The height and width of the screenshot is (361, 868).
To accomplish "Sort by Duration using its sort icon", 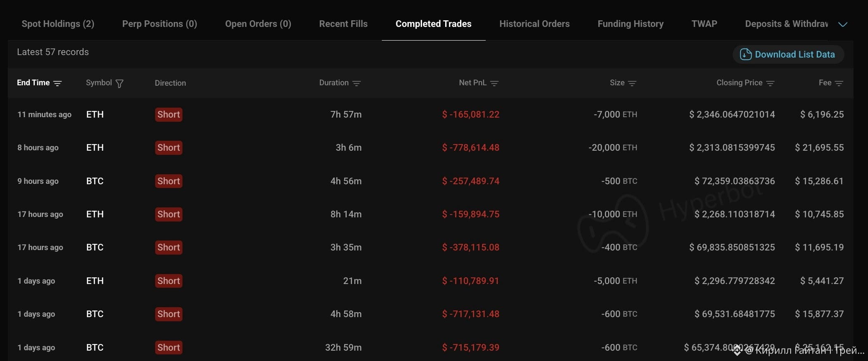I will point(356,83).
